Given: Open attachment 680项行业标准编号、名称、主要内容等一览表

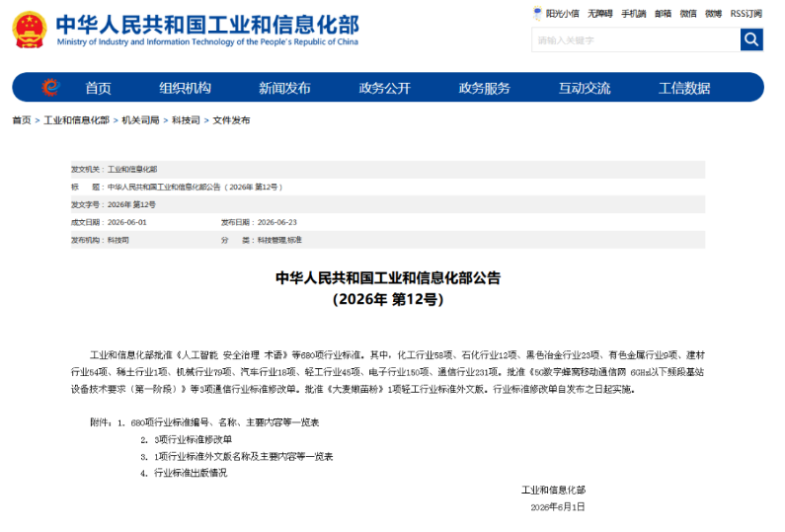Looking at the screenshot, I should [225, 422].
